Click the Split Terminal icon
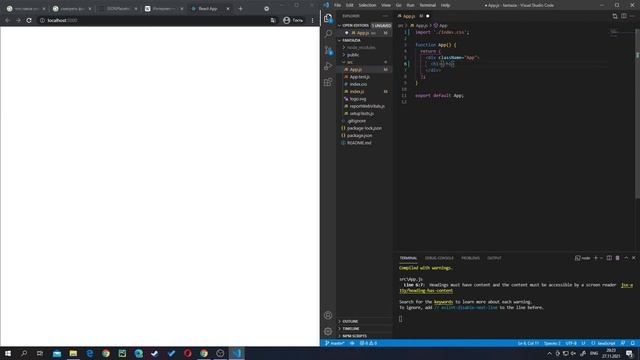Image resolution: width=640 pixels, height=360 pixels. coord(609,258)
